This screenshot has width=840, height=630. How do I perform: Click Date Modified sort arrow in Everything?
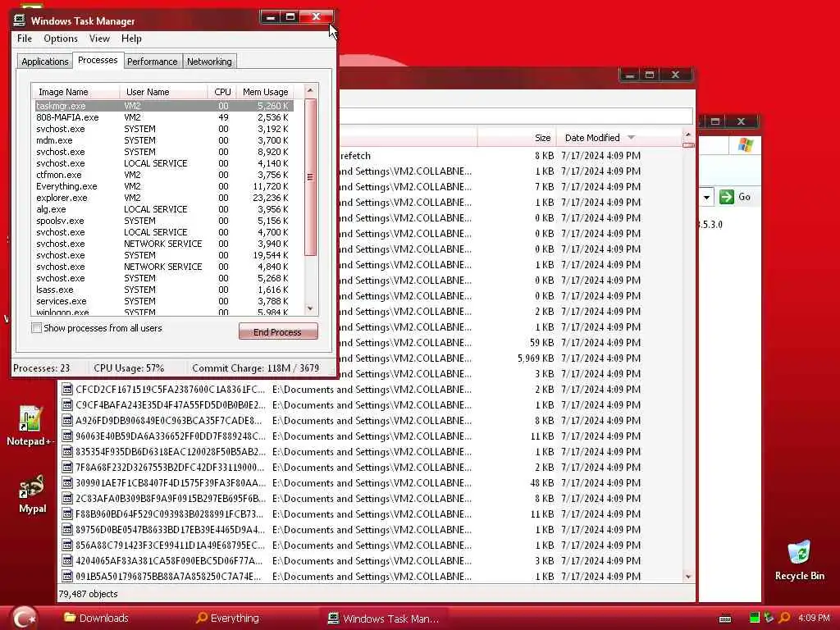[631, 138]
